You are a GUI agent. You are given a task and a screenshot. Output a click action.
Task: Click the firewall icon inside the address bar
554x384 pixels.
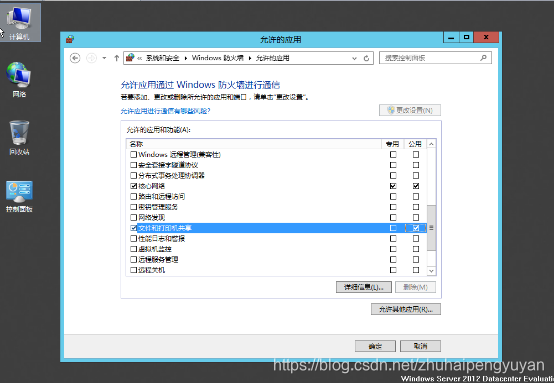click(130, 58)
